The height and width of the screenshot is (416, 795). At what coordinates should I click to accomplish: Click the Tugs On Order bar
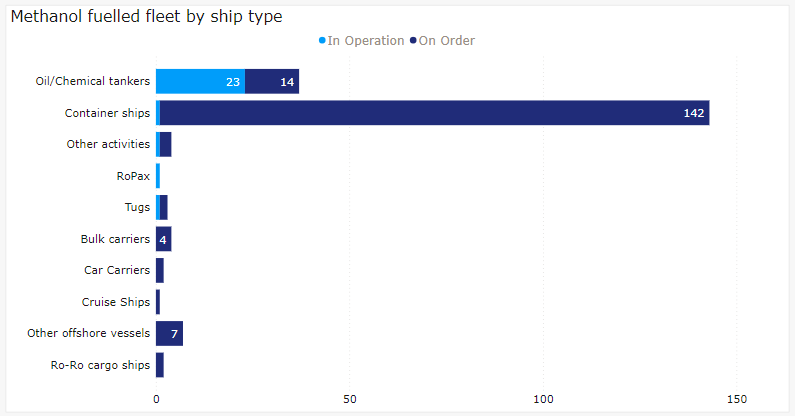coord(164,208)
